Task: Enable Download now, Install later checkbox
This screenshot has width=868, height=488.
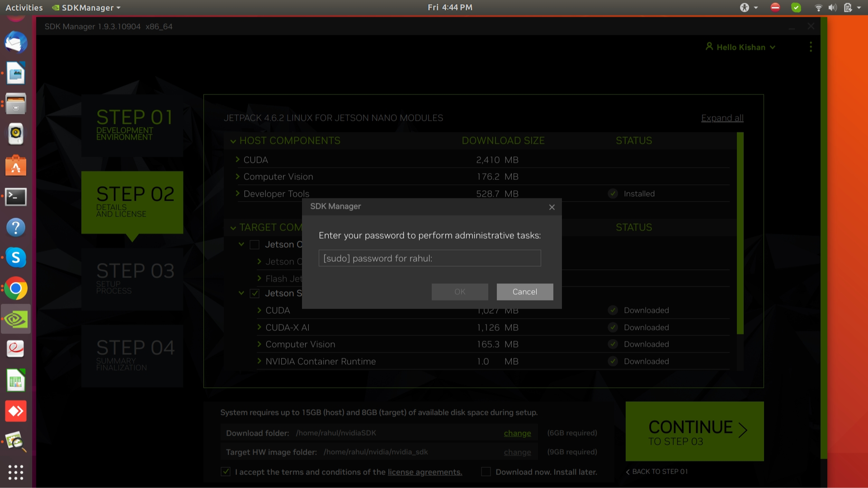Action: click(486, 472)
